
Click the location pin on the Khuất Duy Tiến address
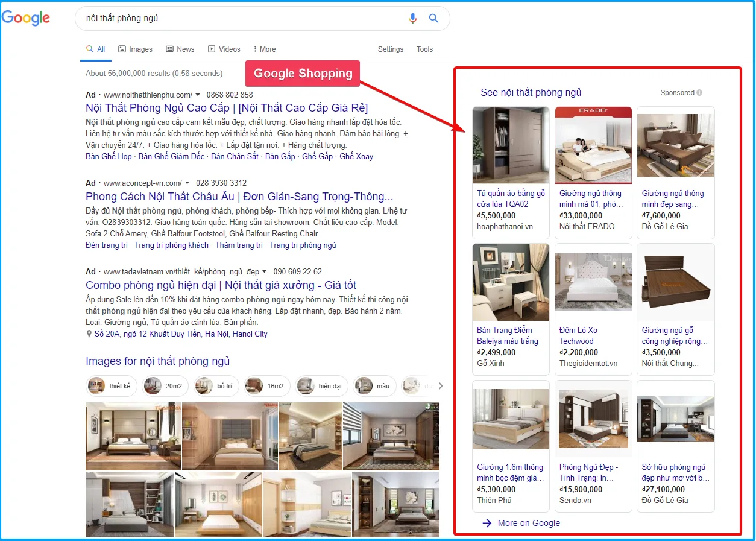(x=89, y=334)
